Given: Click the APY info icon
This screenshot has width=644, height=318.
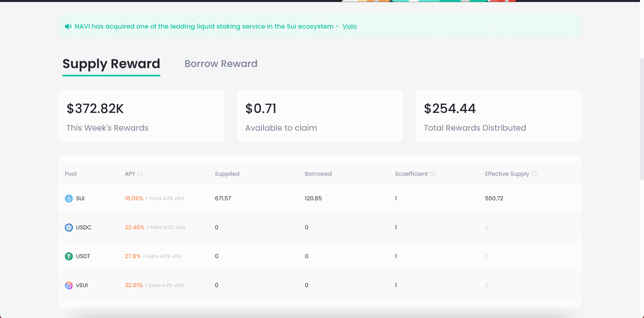Looking at the screenshot, I should [140, 174].
